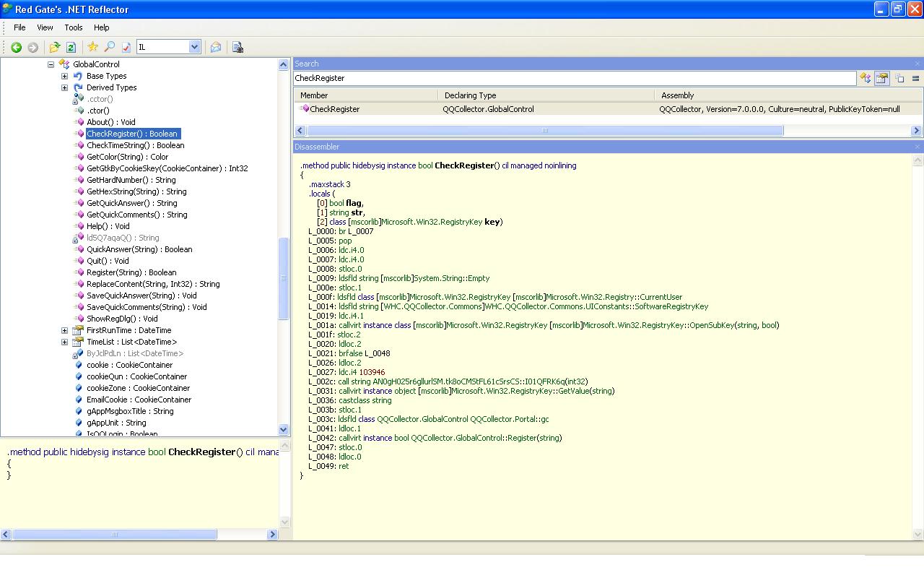
Task: Click the search results horizontal scrollbar thumb
Action: (545, 131)
